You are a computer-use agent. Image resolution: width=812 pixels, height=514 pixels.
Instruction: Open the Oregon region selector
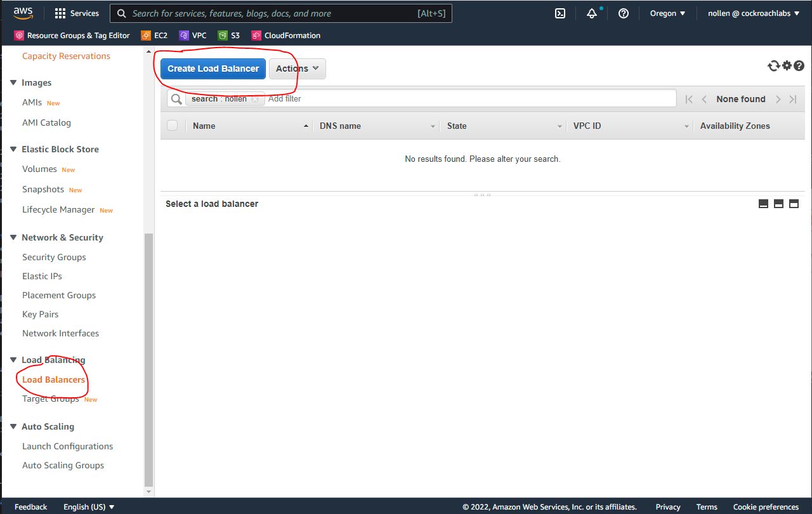pyautogui.click(x=667, y=13)
